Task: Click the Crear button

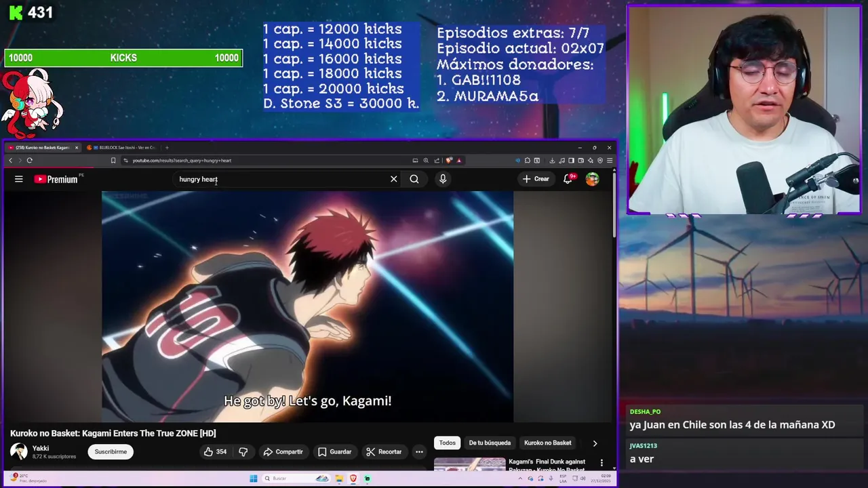Action: pos(535,179)
